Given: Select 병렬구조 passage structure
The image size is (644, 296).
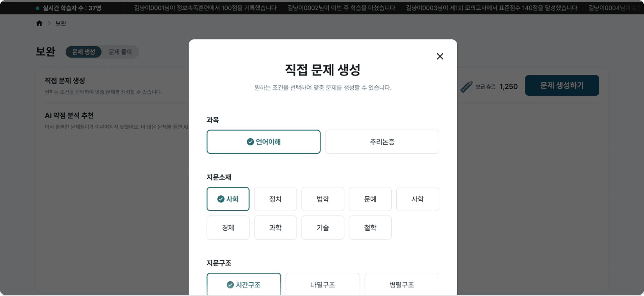Looking at the screenshot, I should pos(402,284).
